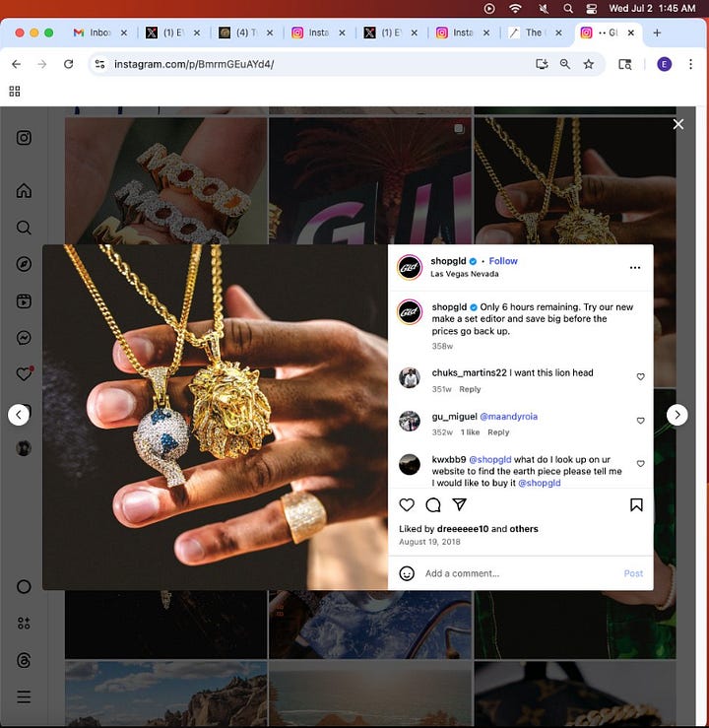Follow shopgld
Image resolution: width=709 pixels, height=728 pixels.
point(503,261)
